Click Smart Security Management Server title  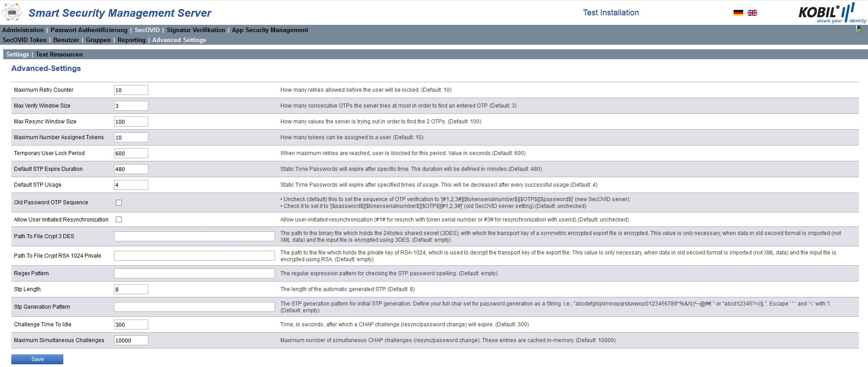(120, 13)
